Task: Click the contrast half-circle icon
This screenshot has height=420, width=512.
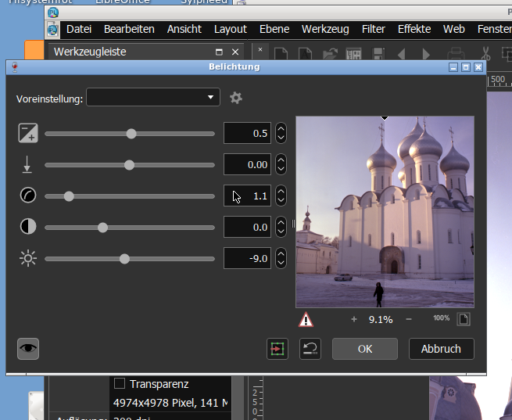Action: point(28,227)
